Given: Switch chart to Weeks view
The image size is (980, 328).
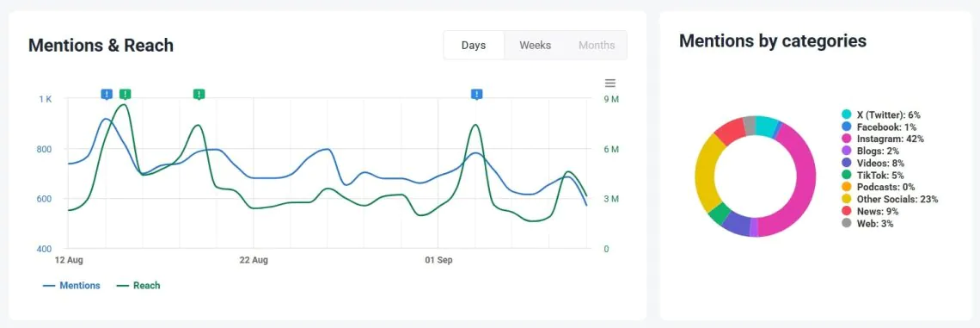Looking at the screenshot, I should 535,45.
